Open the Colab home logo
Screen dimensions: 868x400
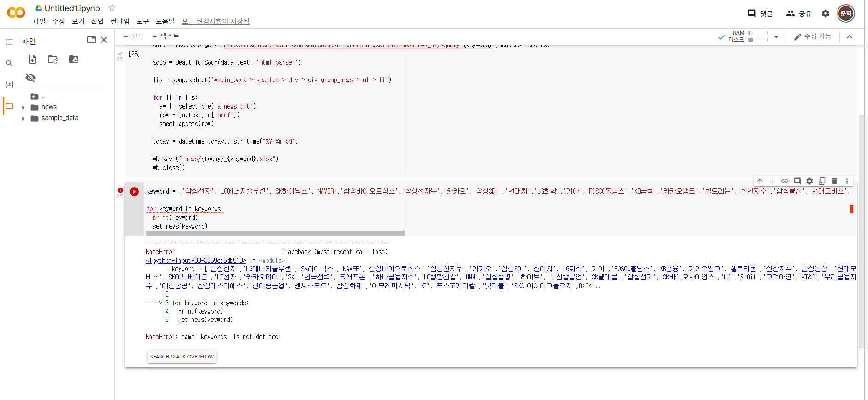tap(16, 13)
